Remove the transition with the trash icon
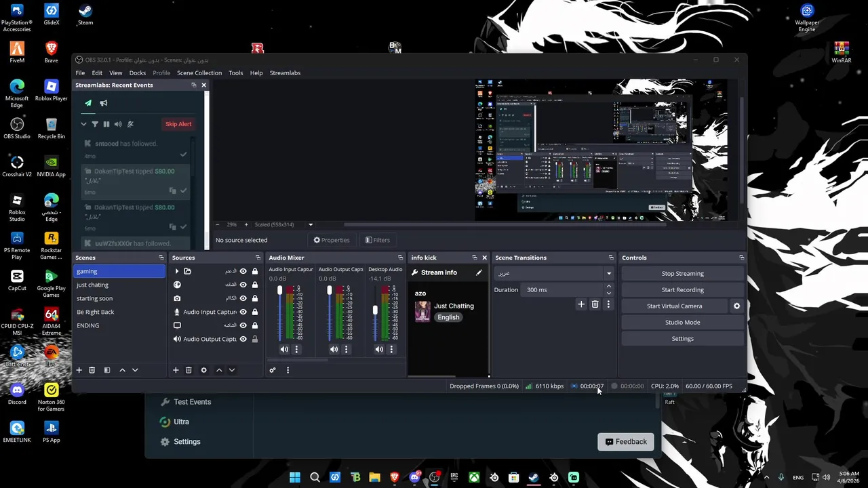Viewport: 868px width, 488px height. coord(595,305)
